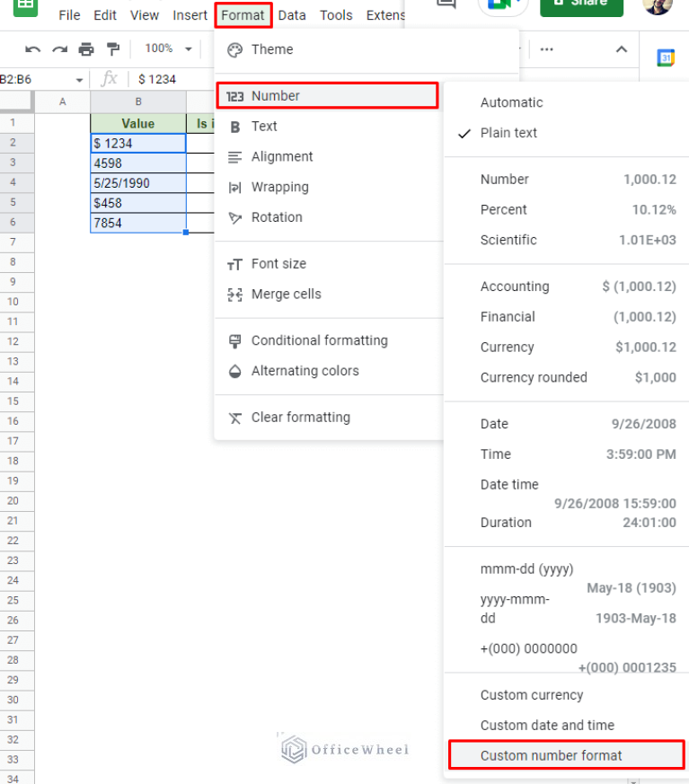Choose Automatic number format
Image resolution: width=689 pixels, height=784 pixels.
coord(511,102)
